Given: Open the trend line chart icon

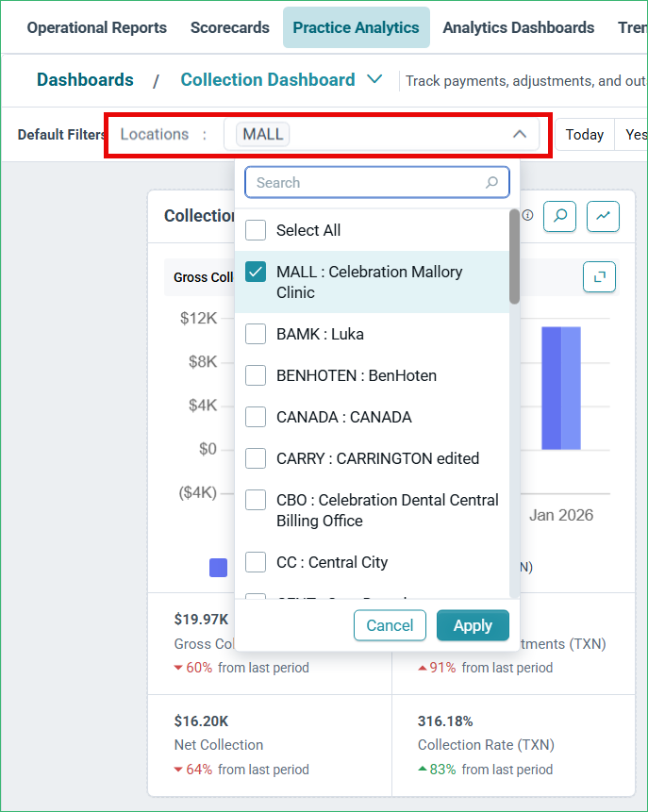Looking at the screenshot, I should (603, 216).
